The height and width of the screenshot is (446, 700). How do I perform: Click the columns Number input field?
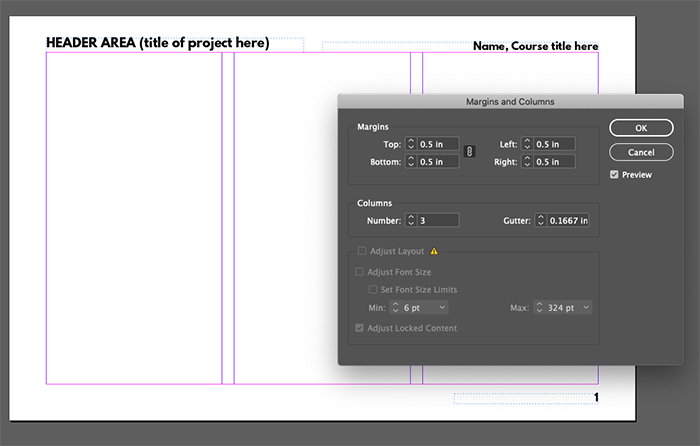[x=438, y=221]
